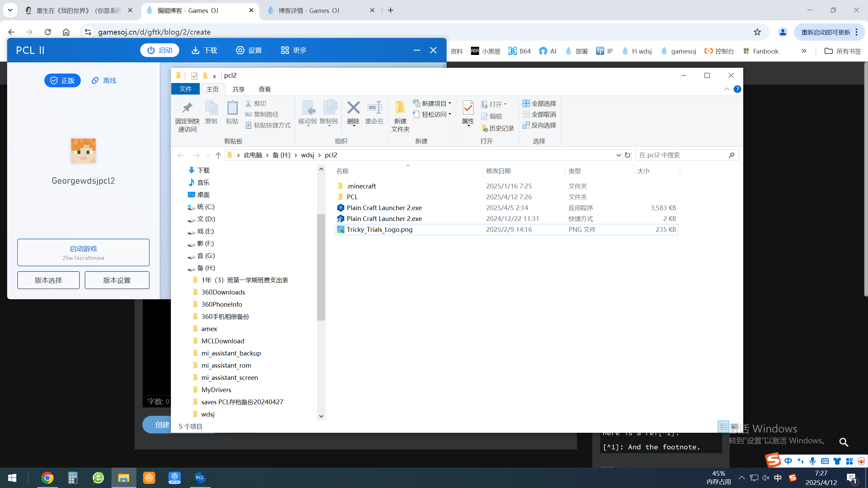Switch to the 查看 (View) ribbon tab
Screen dimensions: 868x488
[264, 89]
